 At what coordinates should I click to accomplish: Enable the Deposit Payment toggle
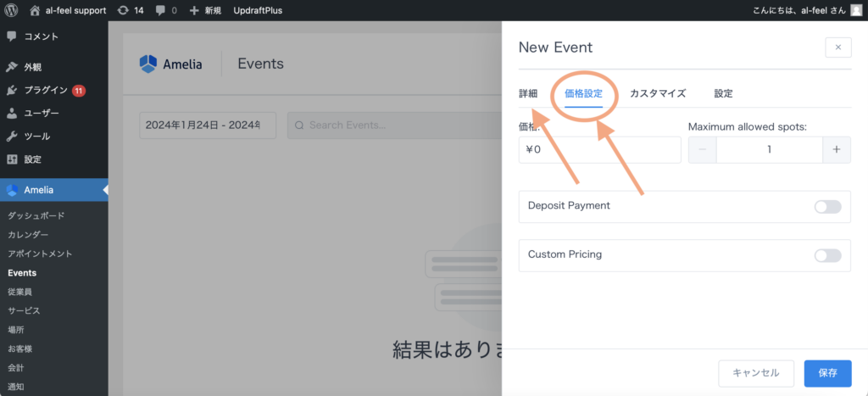click(x=827, y=206)
